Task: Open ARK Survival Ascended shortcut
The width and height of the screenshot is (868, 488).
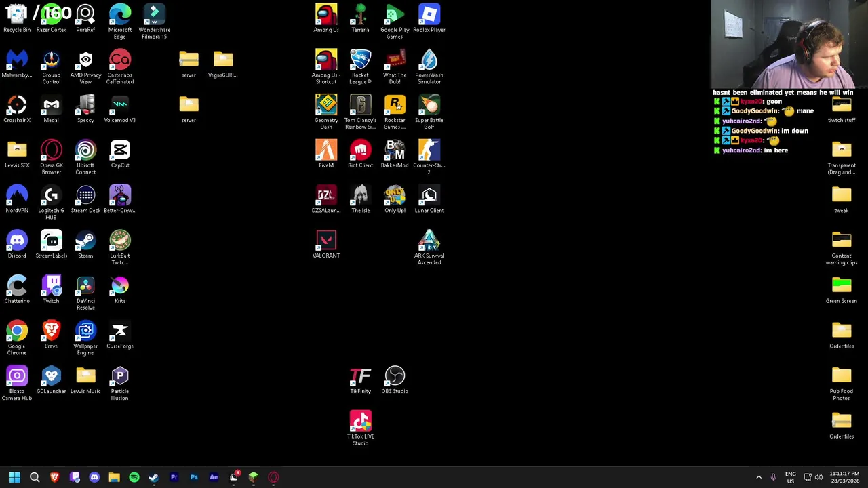Action: (429, 248)
